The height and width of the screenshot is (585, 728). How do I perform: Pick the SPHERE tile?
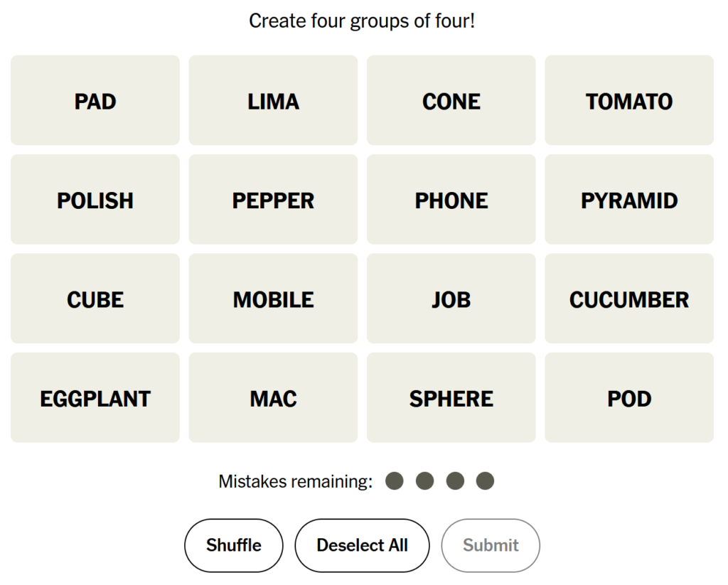click(x=451, y=398)
